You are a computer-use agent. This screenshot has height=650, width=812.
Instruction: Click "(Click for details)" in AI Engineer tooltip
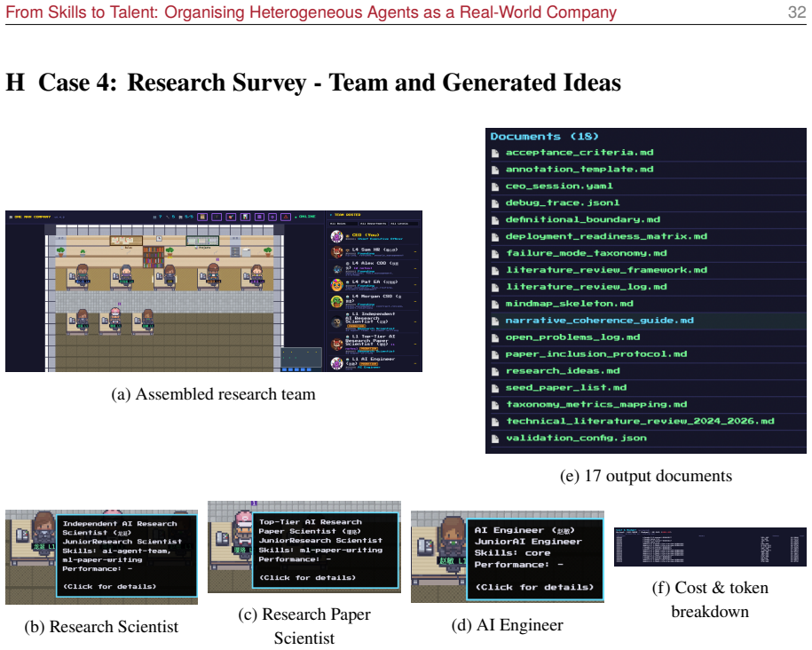click(534, 587)
